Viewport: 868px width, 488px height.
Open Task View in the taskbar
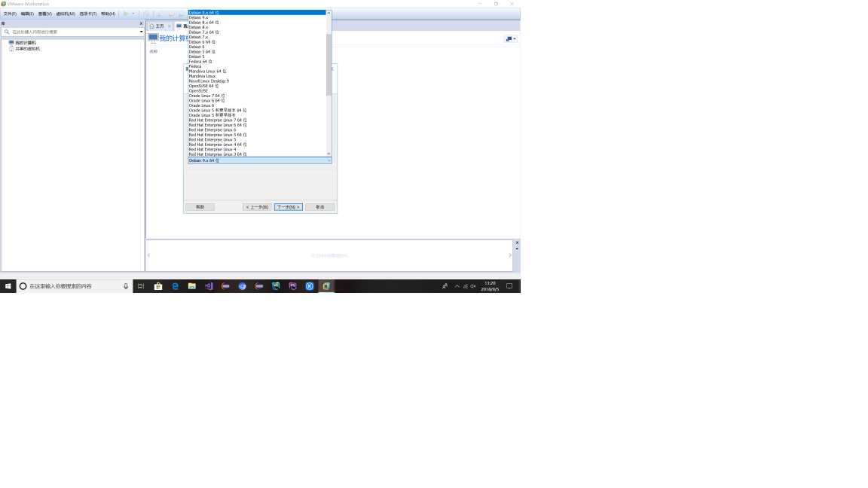[x=141, y=286]
